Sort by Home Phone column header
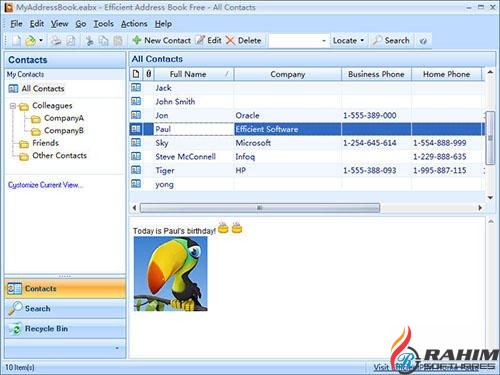Viewport: 500px width, 375px height. (x=446, y=74)
